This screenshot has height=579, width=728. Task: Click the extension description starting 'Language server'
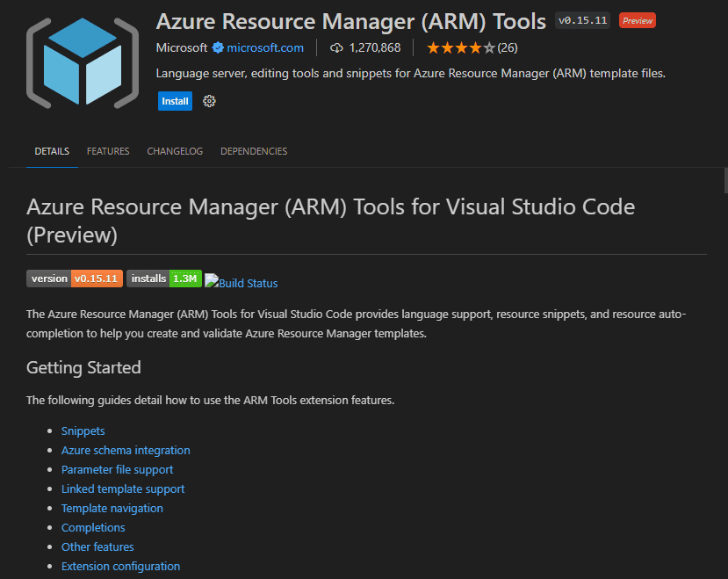tap(411, 74)
